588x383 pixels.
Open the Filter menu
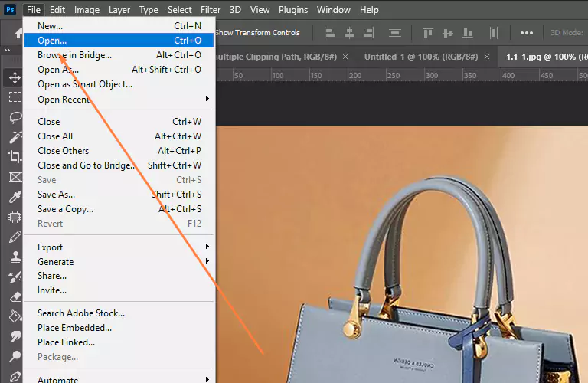[211, 10]
